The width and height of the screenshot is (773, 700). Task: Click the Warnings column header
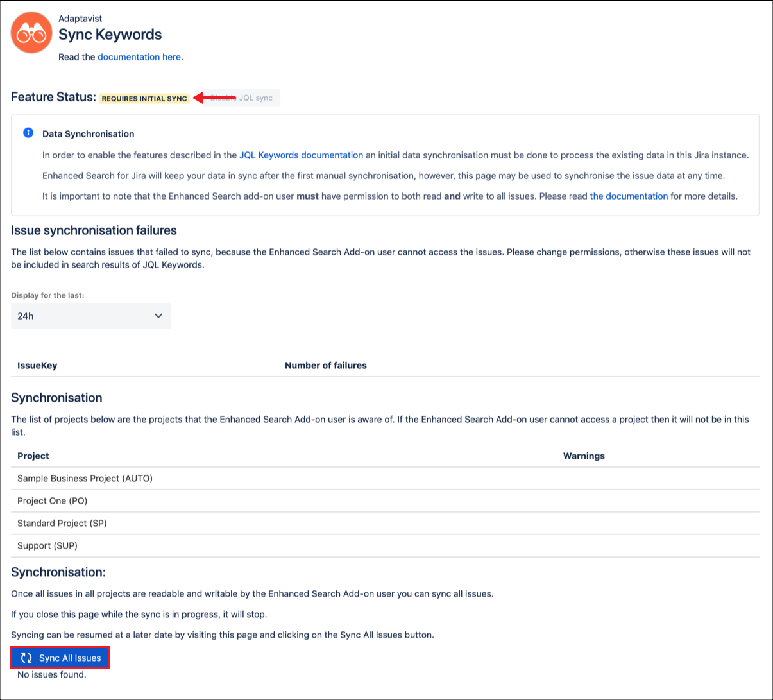pos(584,456)
